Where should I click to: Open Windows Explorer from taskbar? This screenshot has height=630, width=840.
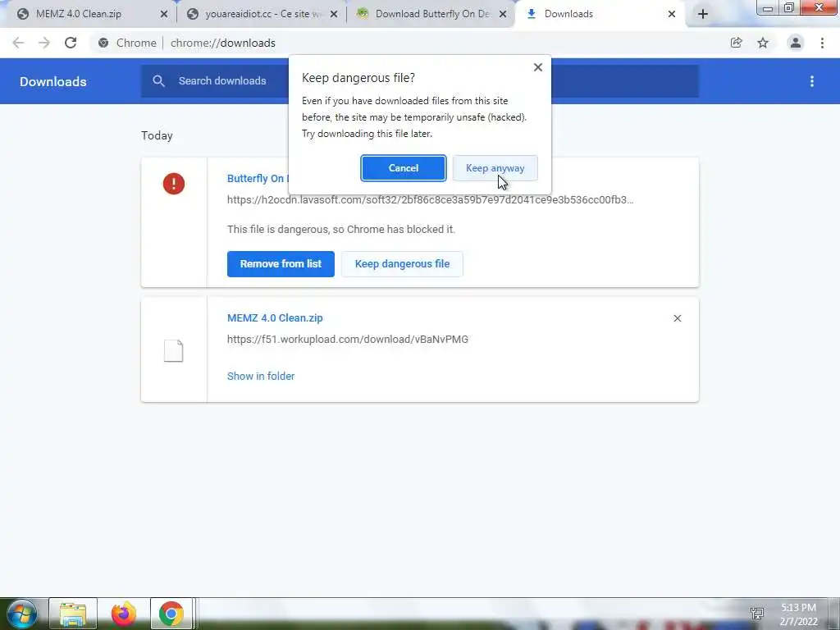73,614
